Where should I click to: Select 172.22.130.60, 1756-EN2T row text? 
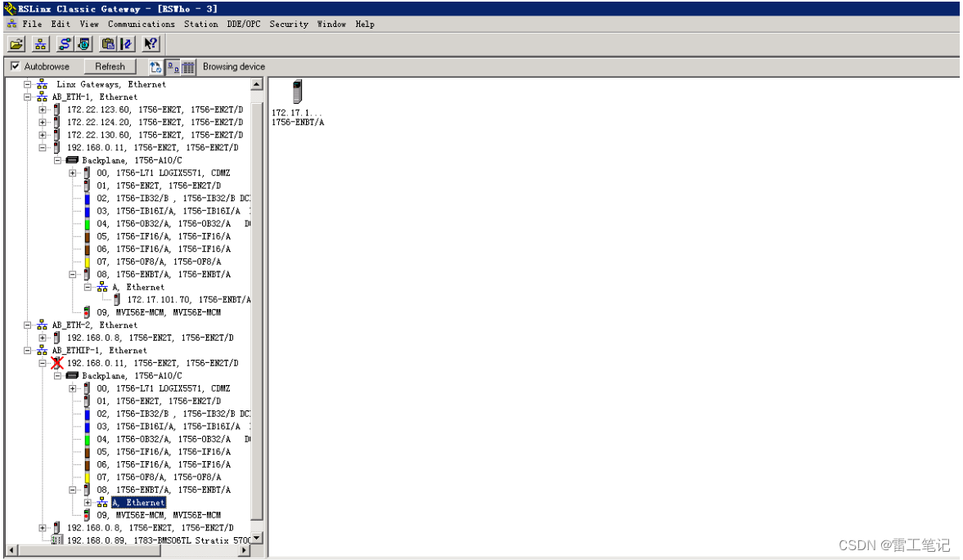(x=155, y=135)
